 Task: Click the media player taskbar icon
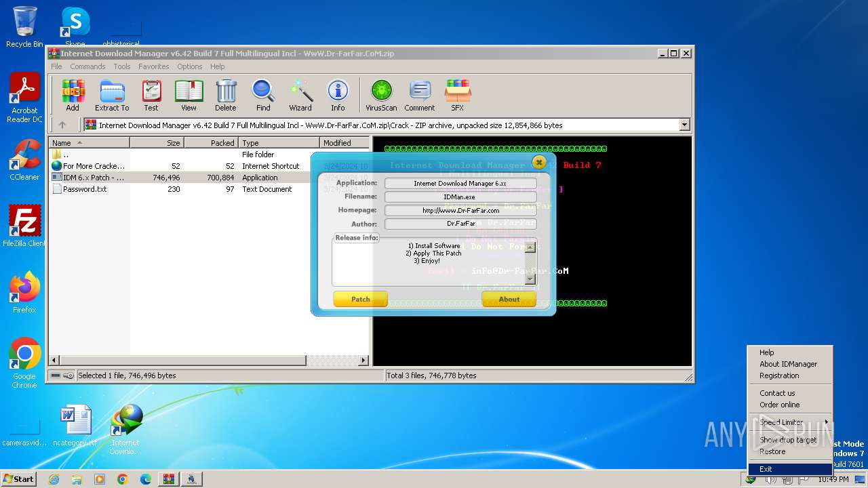[100, 479]
